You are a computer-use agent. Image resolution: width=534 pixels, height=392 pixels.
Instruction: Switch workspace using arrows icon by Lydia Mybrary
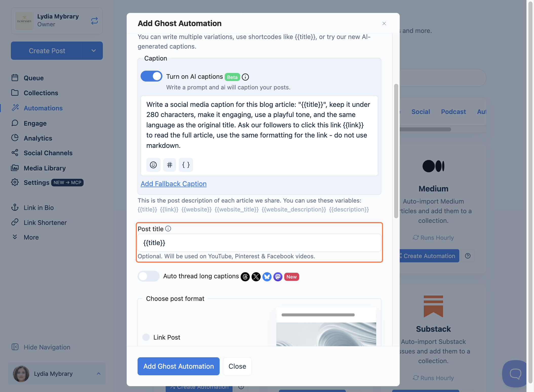point(94,21)
